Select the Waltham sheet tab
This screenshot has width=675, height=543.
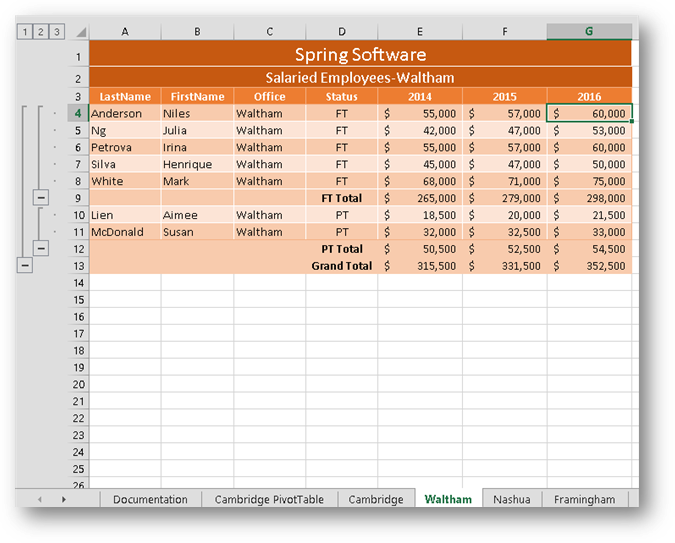pos(448,499)
